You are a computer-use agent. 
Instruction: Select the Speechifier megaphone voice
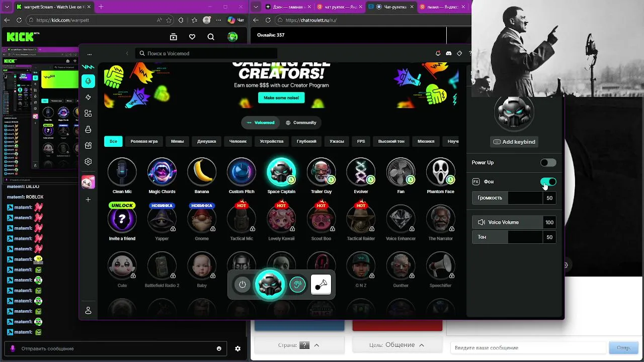[440, 266]
